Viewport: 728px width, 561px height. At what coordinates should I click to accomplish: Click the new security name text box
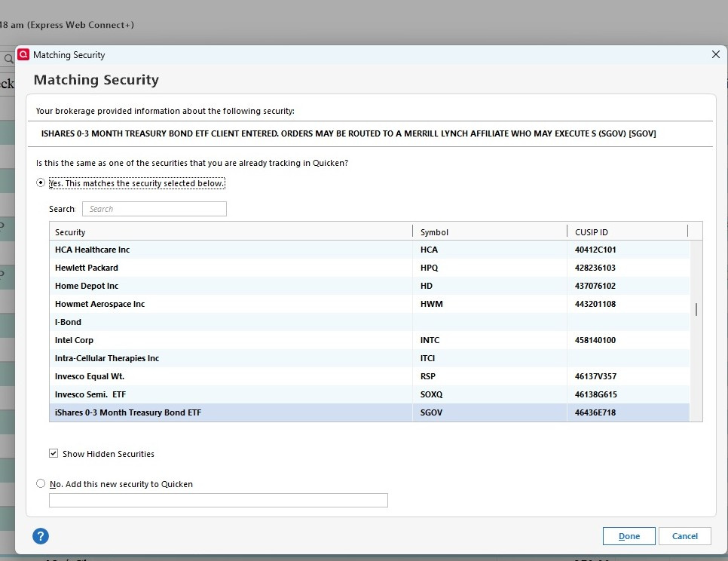pyautogui.click(x=218, y=501)
